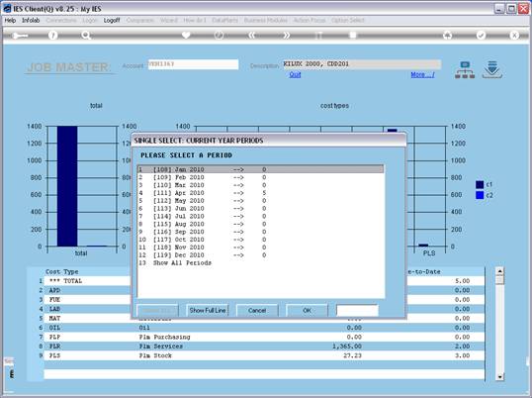
Task: Click the cost table scrollbar down arrow
Action: click(499, 376)
